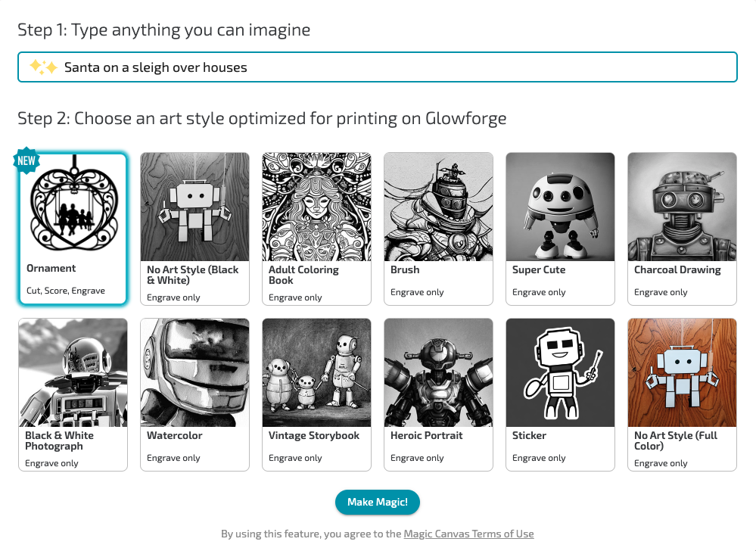Select the Brush art style
The image size is (756, 551).
(x=438, y=207)
